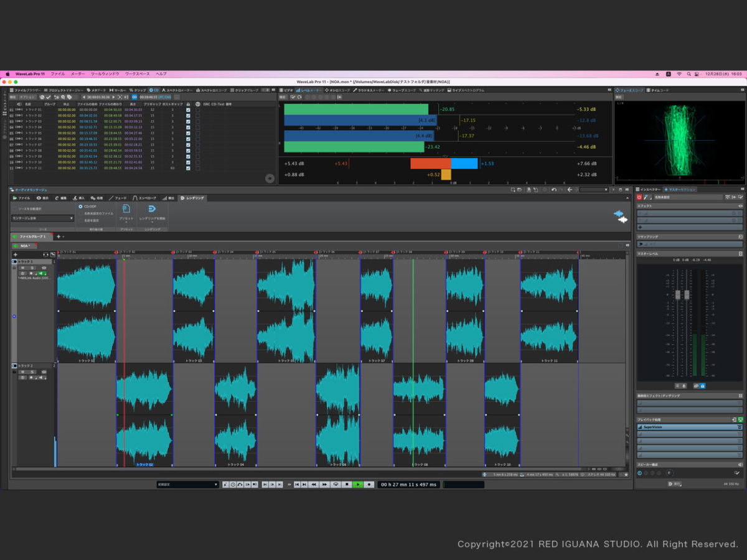Viewport: 747px width, 560px height.
Task: Open the モンタージュ全体 source dropdown
Action: click(42, 218)
